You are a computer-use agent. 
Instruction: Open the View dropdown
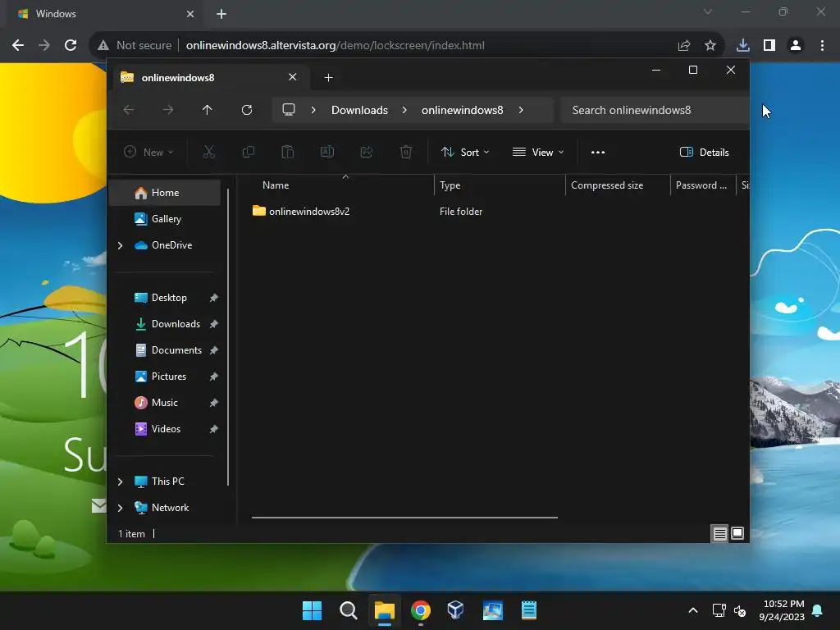(538, 152)
